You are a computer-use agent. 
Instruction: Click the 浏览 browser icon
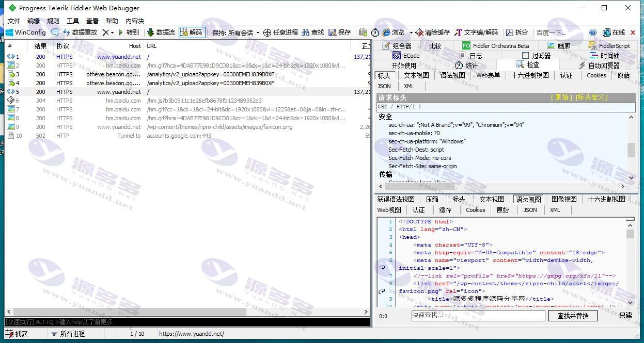[394, 32]
